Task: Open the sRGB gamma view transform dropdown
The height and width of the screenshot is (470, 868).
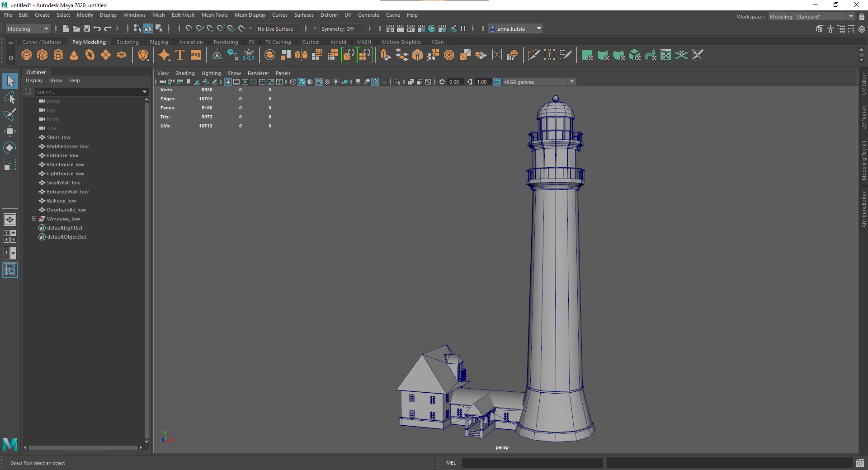Action: [x=539, y=82]
